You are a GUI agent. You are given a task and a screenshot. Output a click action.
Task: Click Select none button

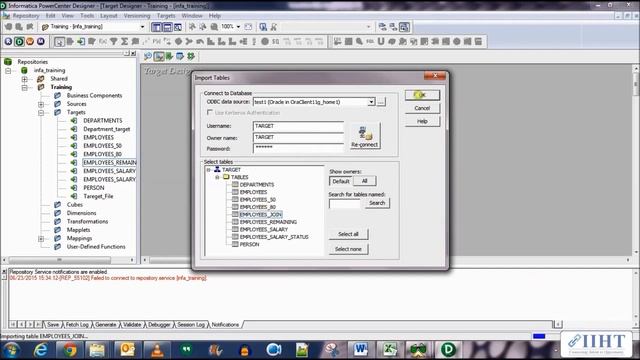348,249
